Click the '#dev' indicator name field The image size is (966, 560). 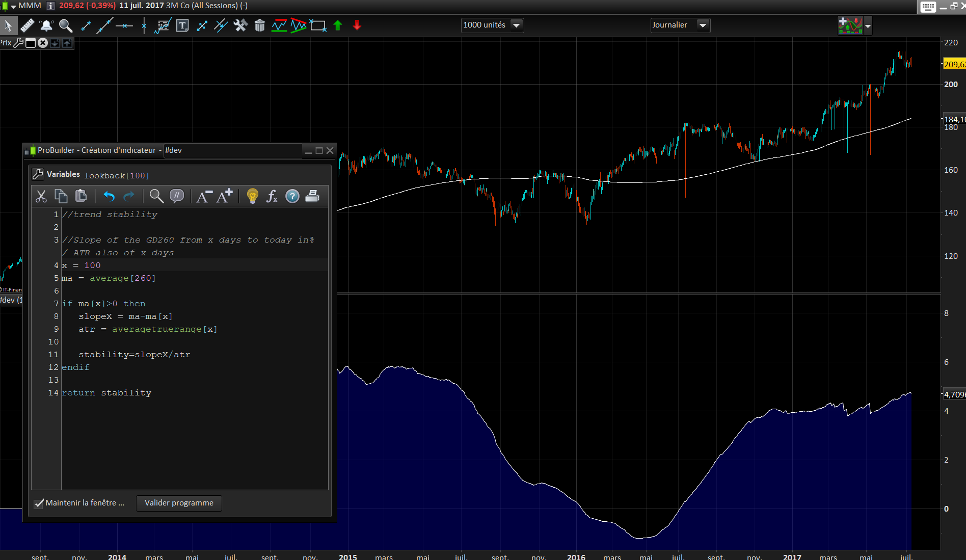point(232,150)
